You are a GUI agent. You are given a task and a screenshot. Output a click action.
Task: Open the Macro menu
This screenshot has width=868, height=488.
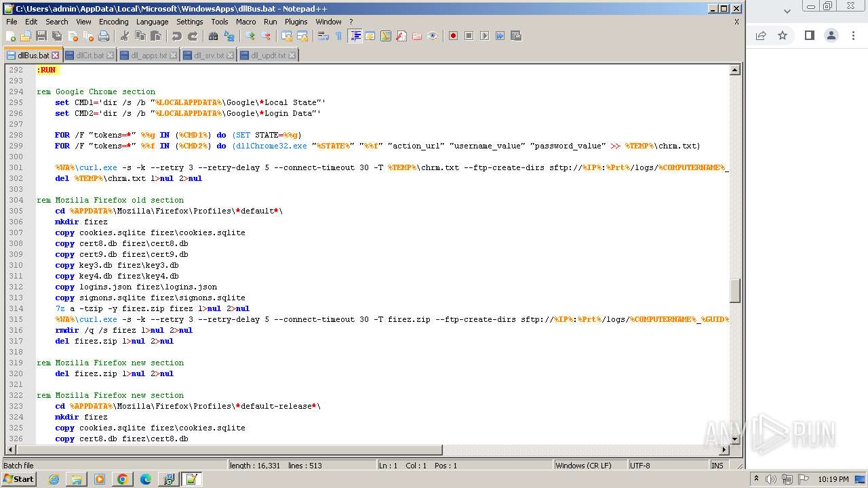245,22
